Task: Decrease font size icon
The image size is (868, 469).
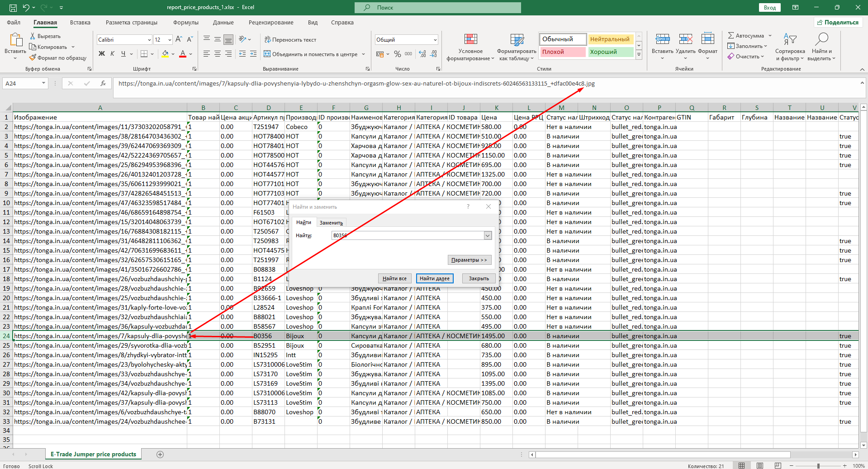Action: 190,39
